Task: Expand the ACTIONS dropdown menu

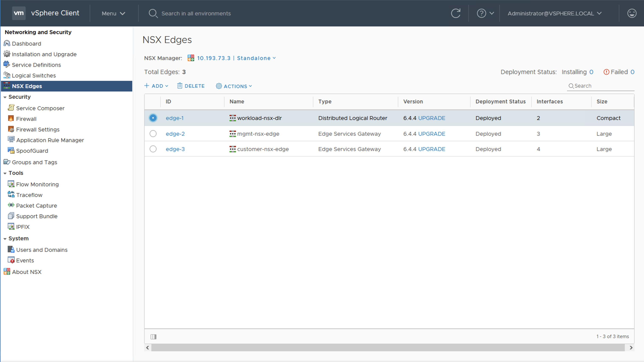Action: coord(234,86)
